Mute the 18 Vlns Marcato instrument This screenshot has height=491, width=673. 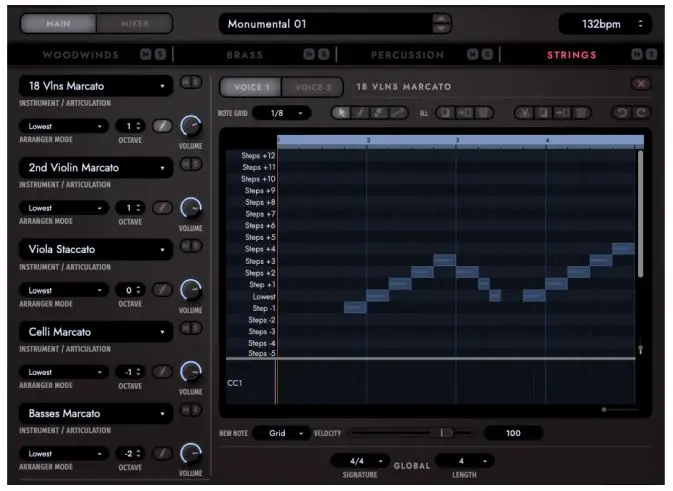pyautogui.click(x=186, y=82)
